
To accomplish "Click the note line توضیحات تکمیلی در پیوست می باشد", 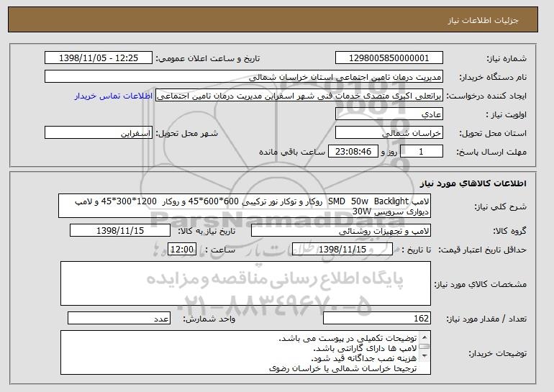I will pos(348,338).
